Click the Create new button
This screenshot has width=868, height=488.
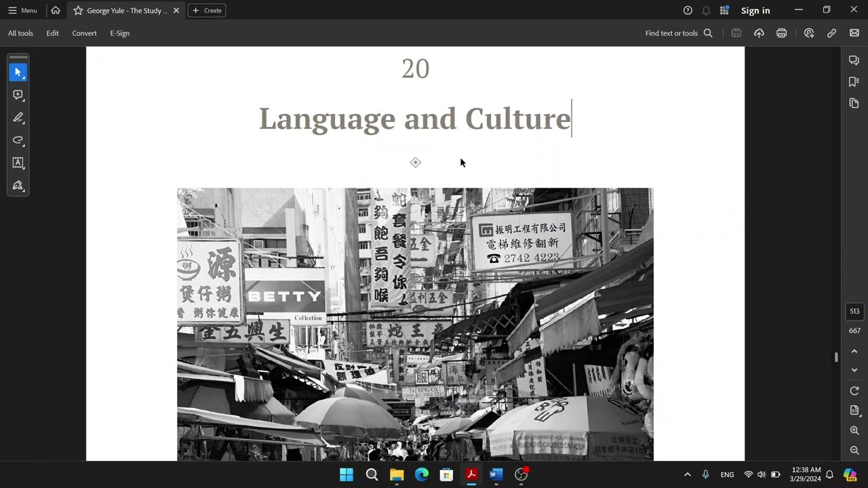point(207,10)
